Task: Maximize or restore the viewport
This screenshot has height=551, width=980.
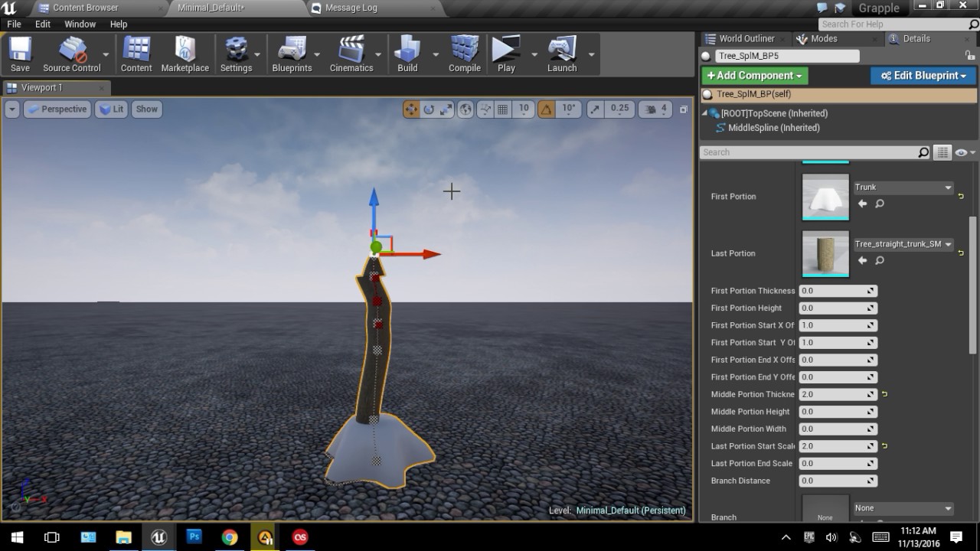Action: pyautogui.click(x=684, y=109)
